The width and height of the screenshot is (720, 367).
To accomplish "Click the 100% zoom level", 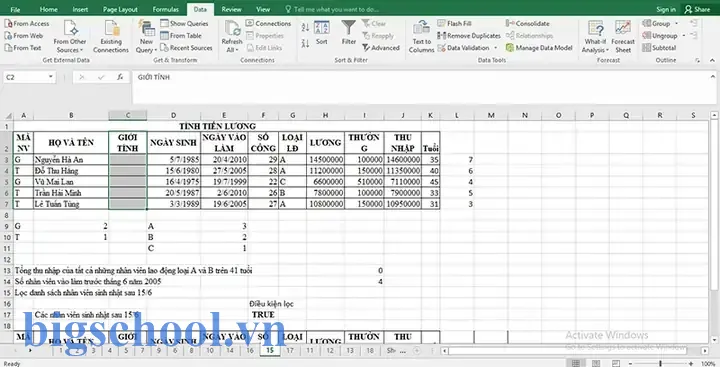I will point(708,363).
